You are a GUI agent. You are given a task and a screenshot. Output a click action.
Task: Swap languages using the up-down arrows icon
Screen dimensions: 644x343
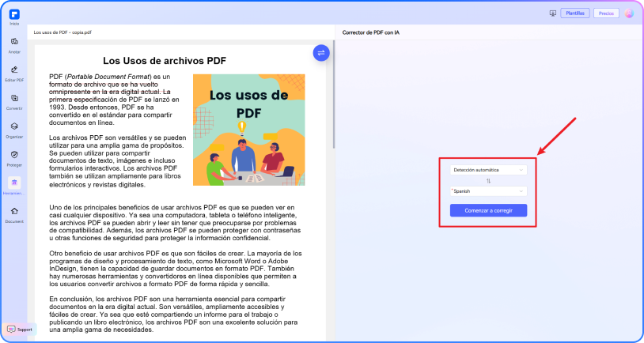pos(488,180)
